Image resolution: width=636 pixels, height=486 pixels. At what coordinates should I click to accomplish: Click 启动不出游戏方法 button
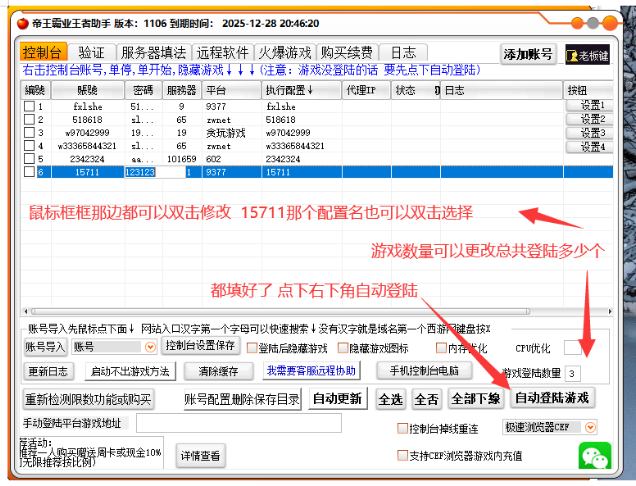[130, 371]
